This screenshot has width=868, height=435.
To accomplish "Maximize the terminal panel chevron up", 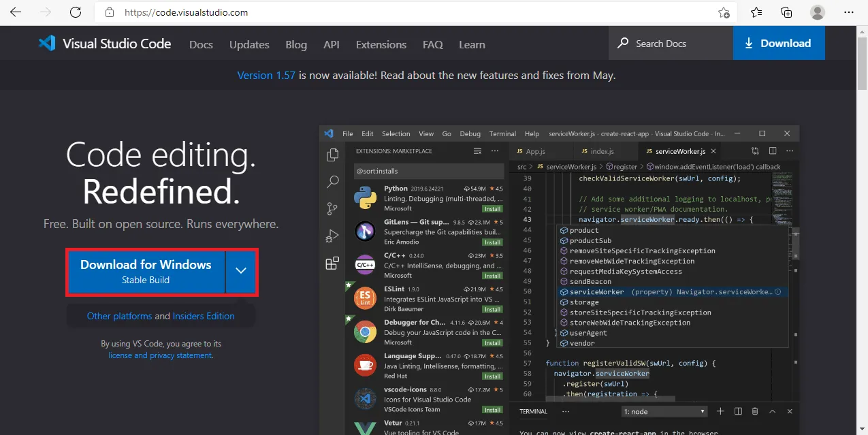I will 772,411.
